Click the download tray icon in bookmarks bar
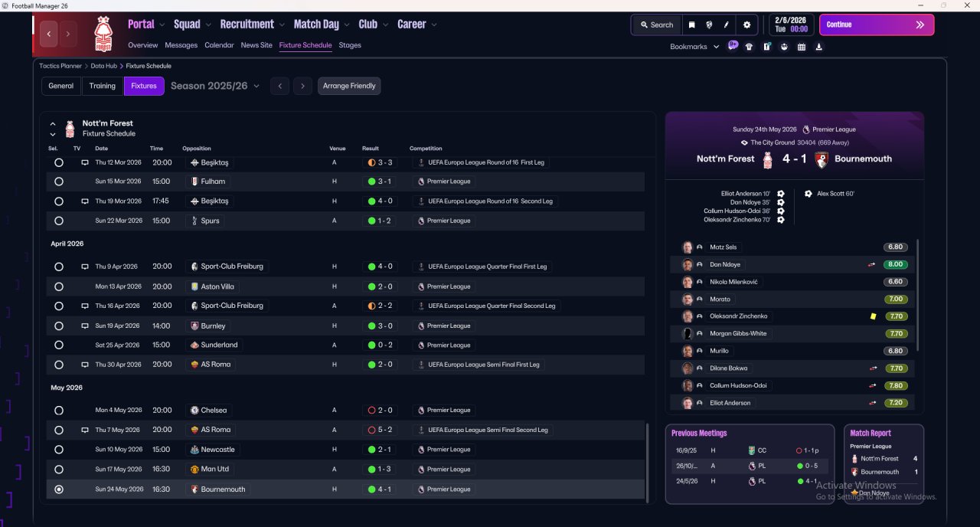The height and width of the screenshot is (527, 980). coord(819,47)
